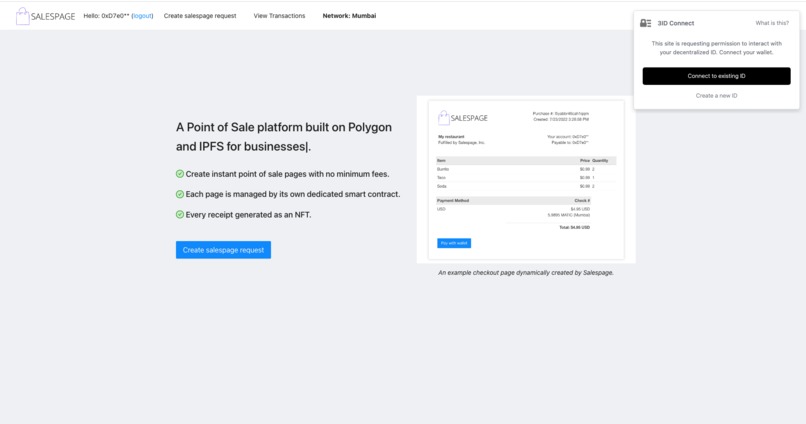Open View Transactions page
The image size is (806, 424).
279,16
